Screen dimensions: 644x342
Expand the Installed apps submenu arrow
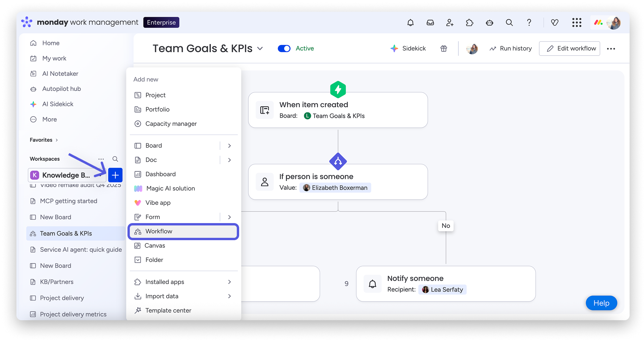pyautogui.click(x=229, y=282)
